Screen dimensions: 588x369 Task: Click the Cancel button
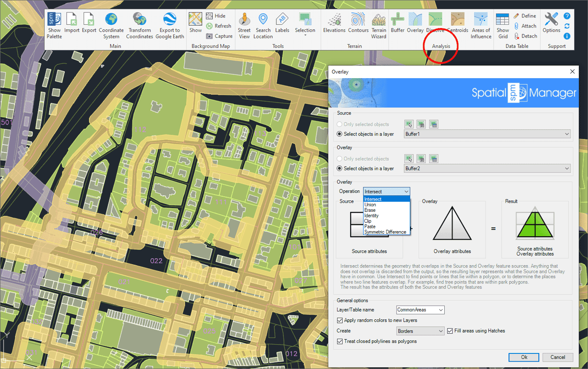[558, 357]
